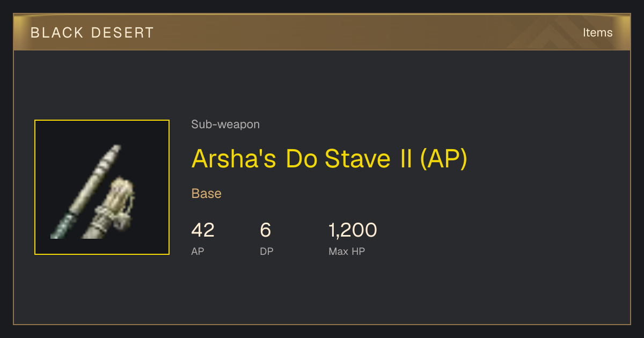Click the 42 AP value
Screen dimensions: 644x338
203,230
